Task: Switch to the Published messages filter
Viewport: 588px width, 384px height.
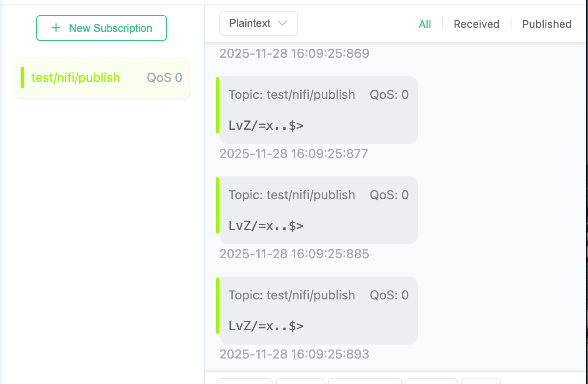Action: click(x=546, y=24)
